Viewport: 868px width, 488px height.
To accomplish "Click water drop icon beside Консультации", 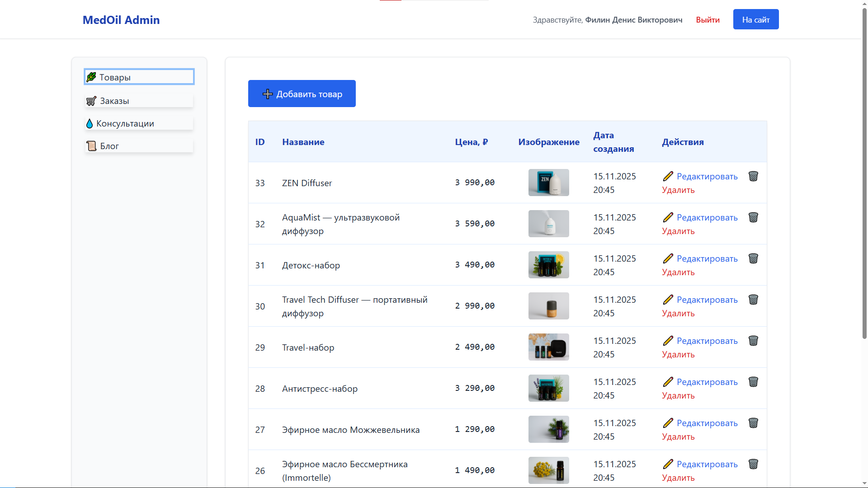I will pyautogui.click(x=90, y=123).
